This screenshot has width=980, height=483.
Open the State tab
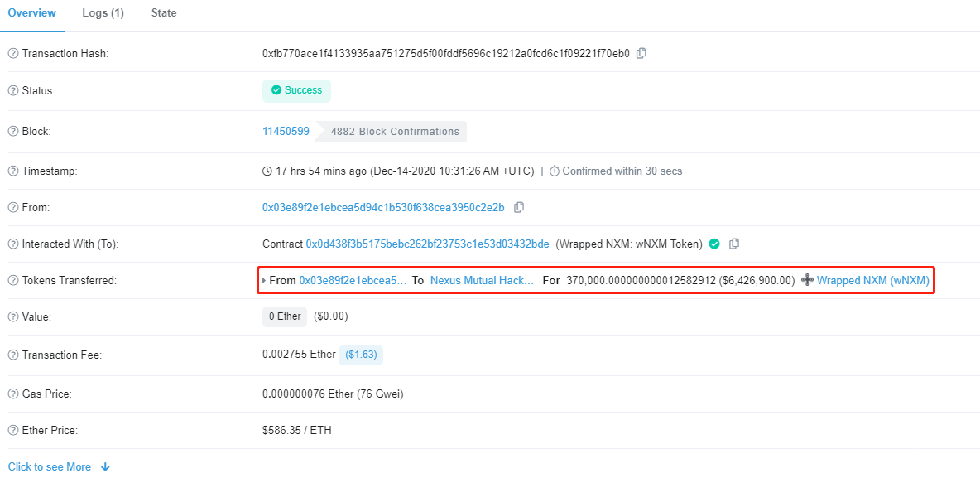[164, 13]
